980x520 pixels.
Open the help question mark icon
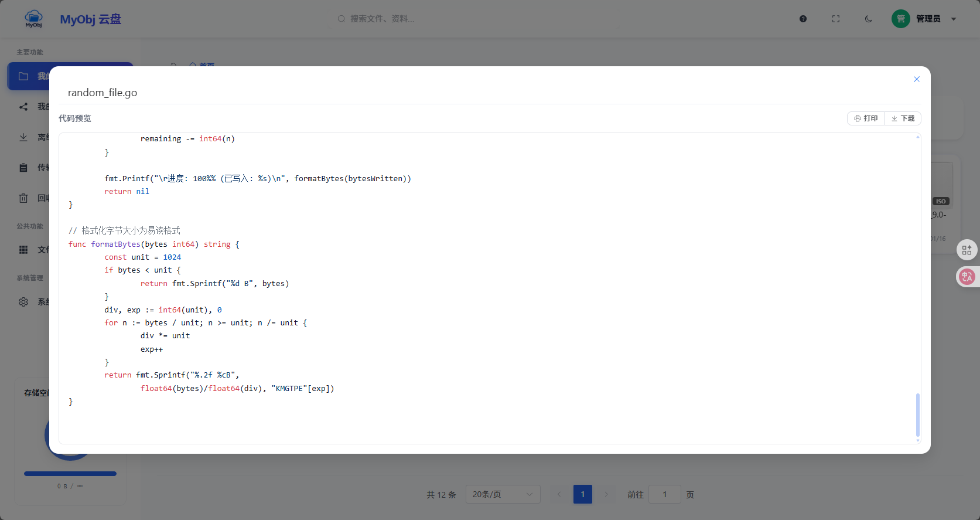click(803, 19)
